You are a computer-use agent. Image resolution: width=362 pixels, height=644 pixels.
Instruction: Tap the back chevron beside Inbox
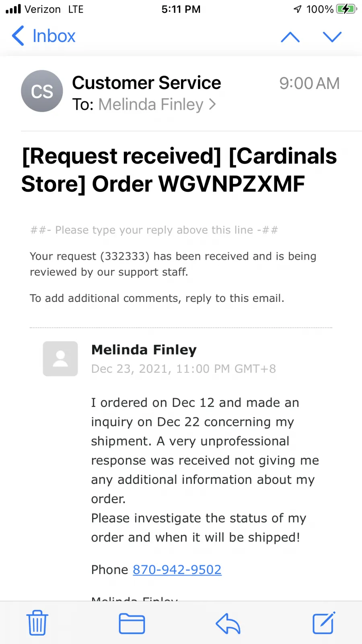pyautogui.click(x=18, y=36)
